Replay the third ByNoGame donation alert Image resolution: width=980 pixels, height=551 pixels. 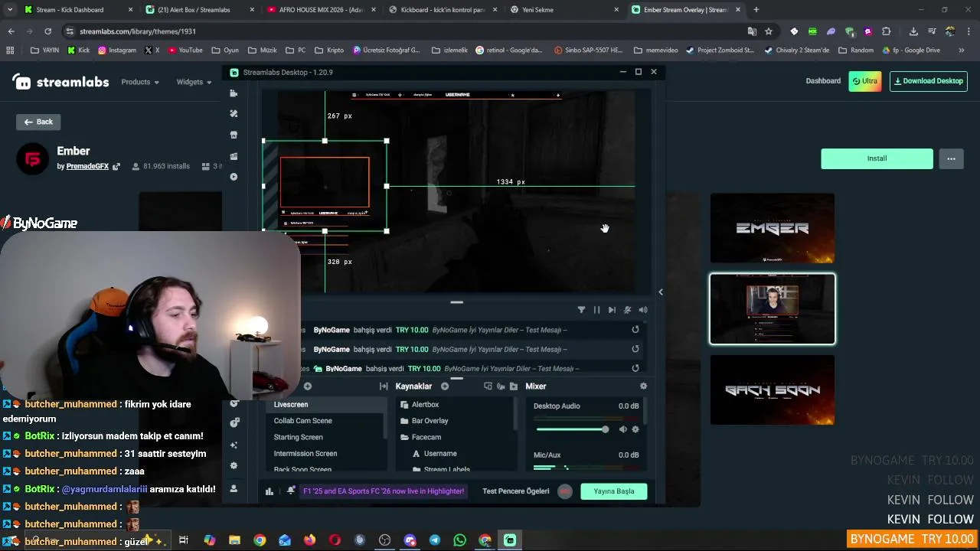coord(635,368)
